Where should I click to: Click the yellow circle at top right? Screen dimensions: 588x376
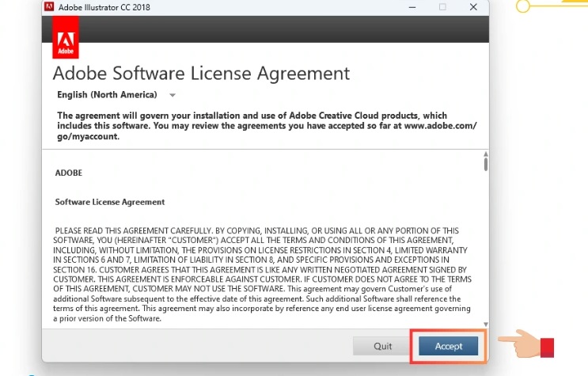523,6
